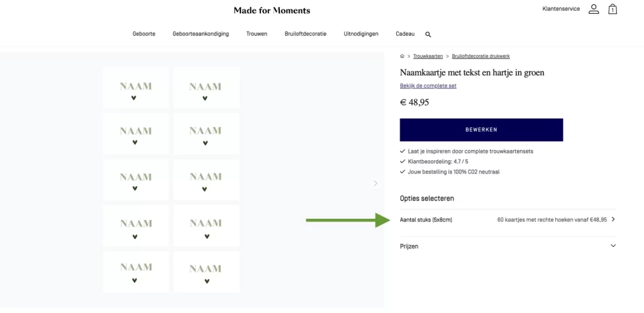Screen dimensions: 644x313
Task: Open the Bruiloftdecoratie menu
Action: [x=305, y=34]
